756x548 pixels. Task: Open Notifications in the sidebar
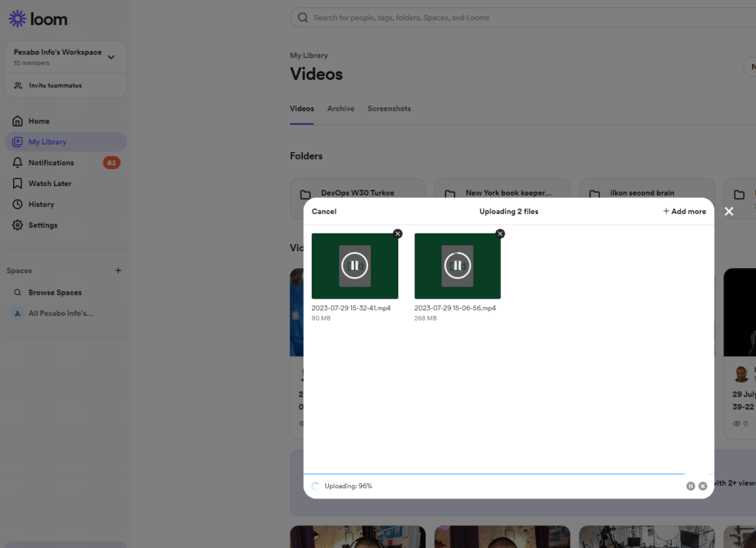click(66, 162)
